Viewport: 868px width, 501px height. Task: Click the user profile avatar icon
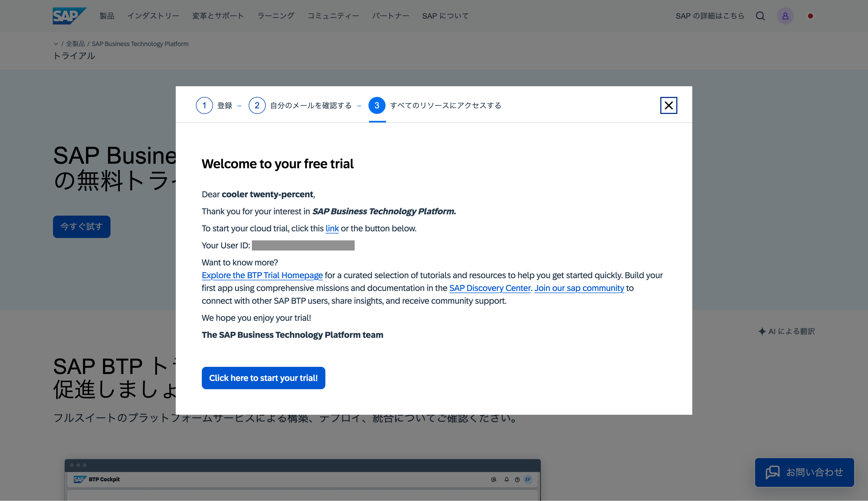point(785,16)
